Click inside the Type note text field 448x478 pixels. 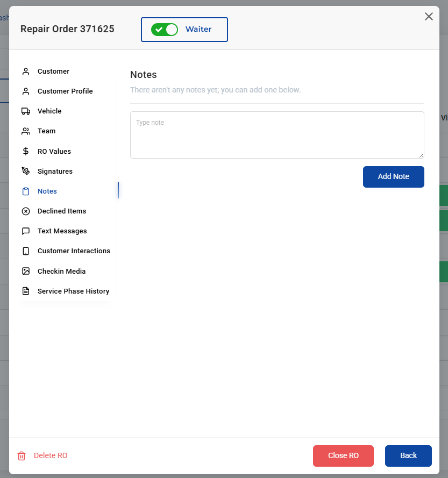277,134
